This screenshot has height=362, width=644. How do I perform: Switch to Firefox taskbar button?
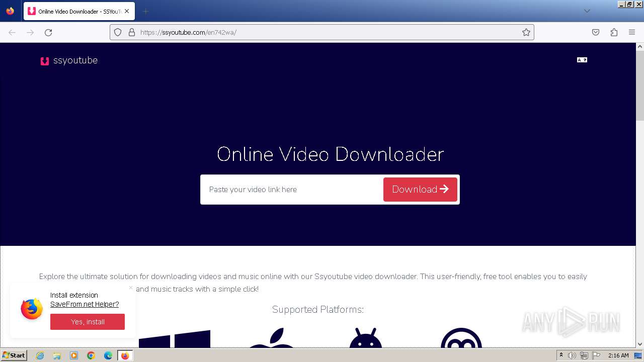(125, 355)
